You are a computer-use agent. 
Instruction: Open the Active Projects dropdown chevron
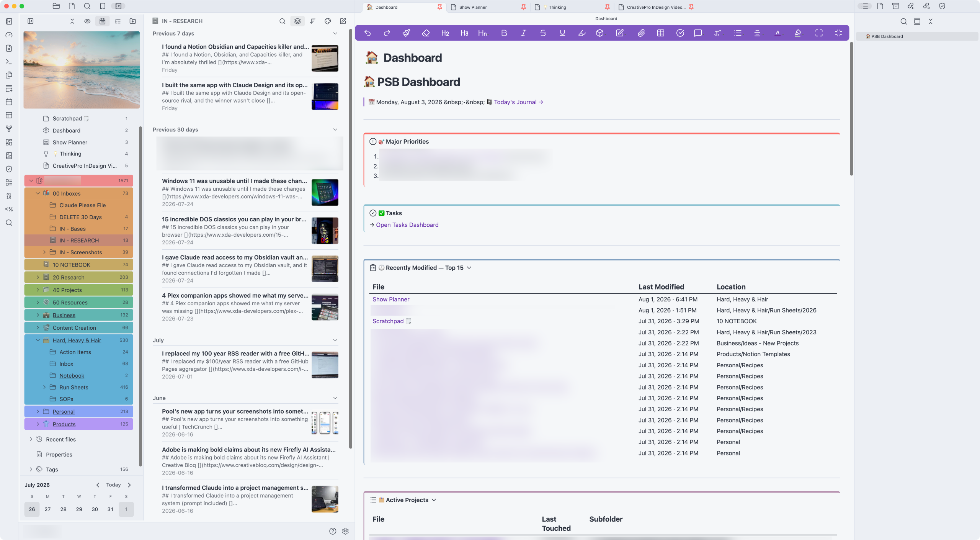tap(434, 500)
